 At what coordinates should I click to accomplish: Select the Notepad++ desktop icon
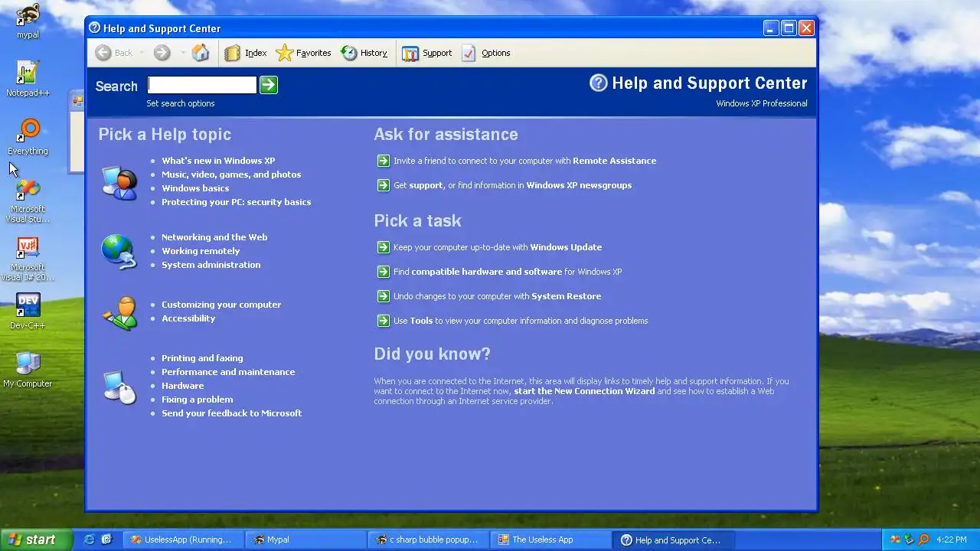click(28, 79)
